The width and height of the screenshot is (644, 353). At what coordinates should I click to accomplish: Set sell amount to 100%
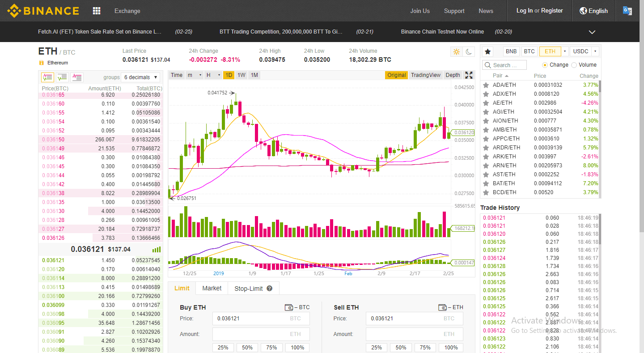point(451,348)
